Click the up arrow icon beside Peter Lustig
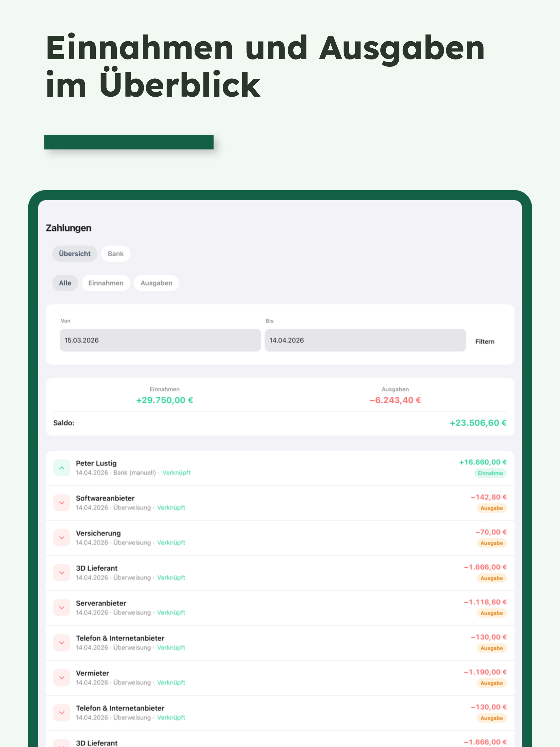The image size is (560, 747). [x=62, y=468]
